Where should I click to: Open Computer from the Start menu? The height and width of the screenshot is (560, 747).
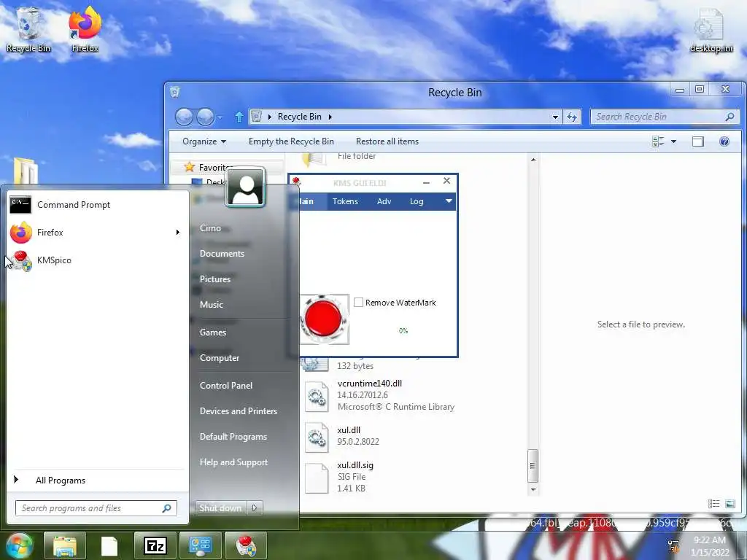220,358
